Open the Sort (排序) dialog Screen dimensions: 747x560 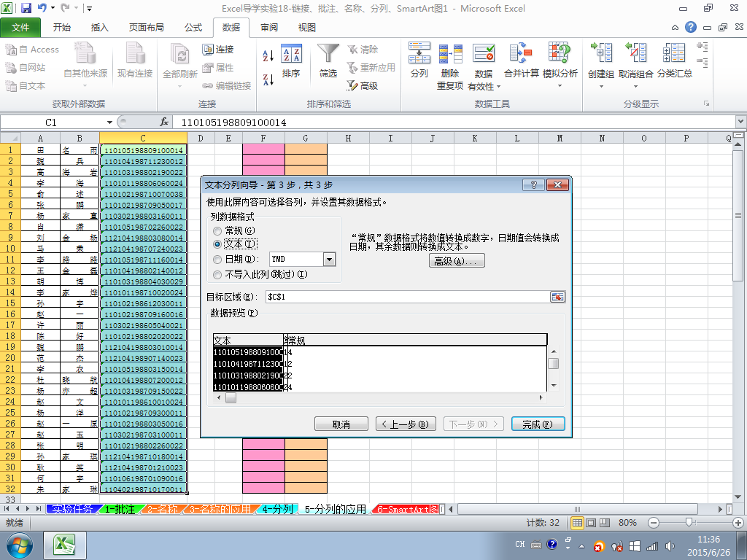point(290,60)
